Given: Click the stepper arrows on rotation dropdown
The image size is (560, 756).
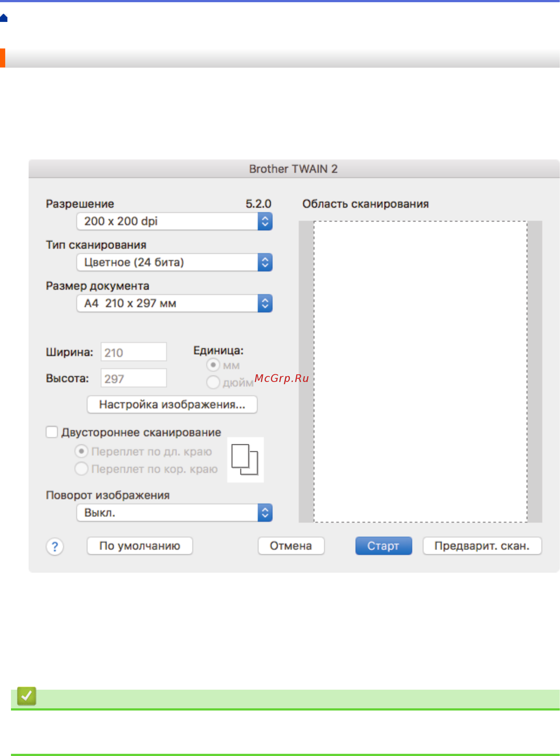Looking at the screenshot, I should 265,512.
